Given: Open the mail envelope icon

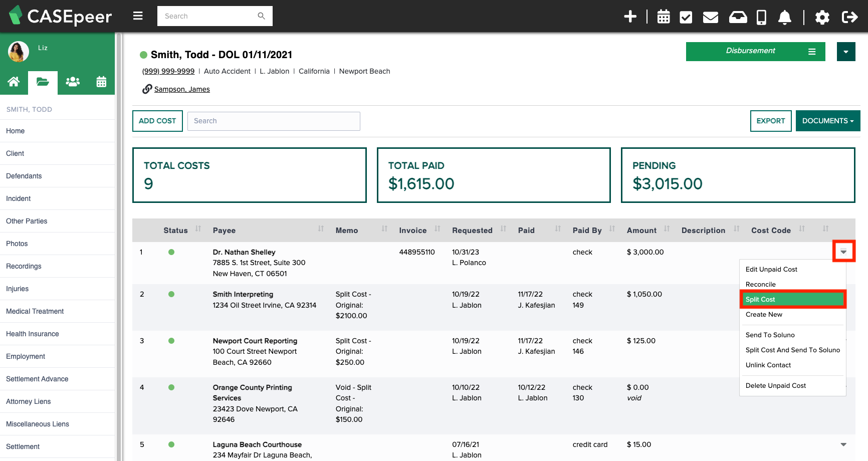Looking at the screenshot, I should click(710, 17).
